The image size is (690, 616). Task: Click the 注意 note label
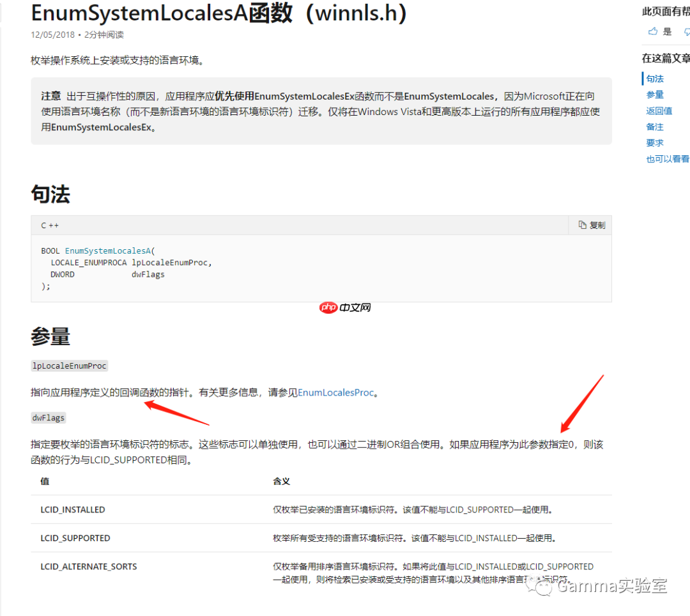click(50, 96)
